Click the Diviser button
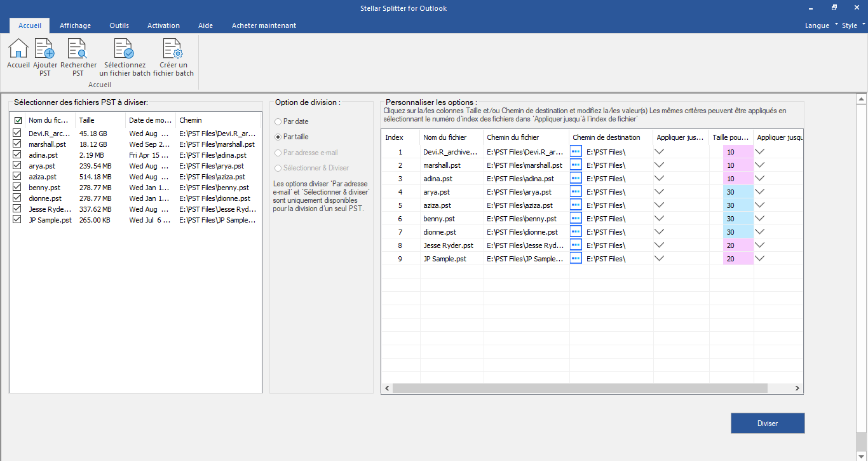This screenshot has width=868, height=461. tap(768, 423)
